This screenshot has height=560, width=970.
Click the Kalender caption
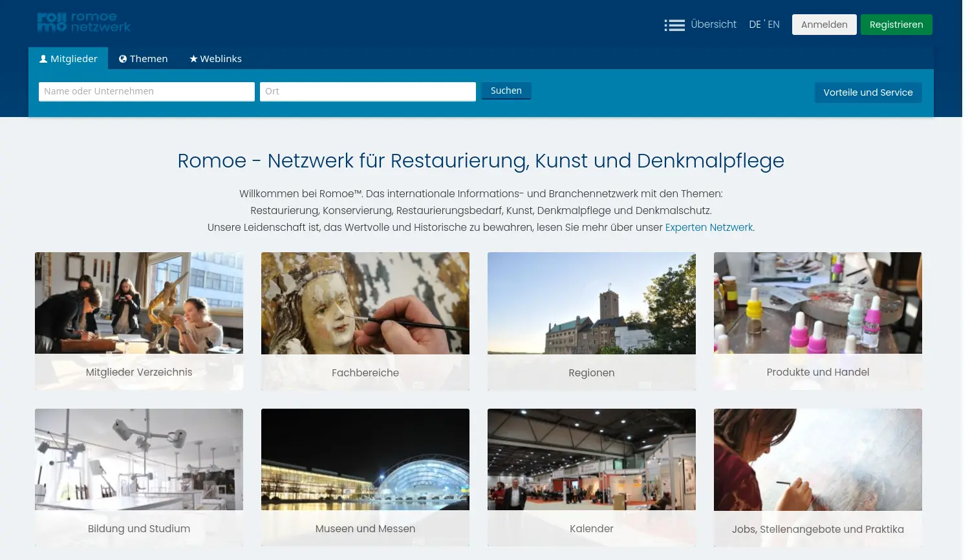tap(592, 529)
